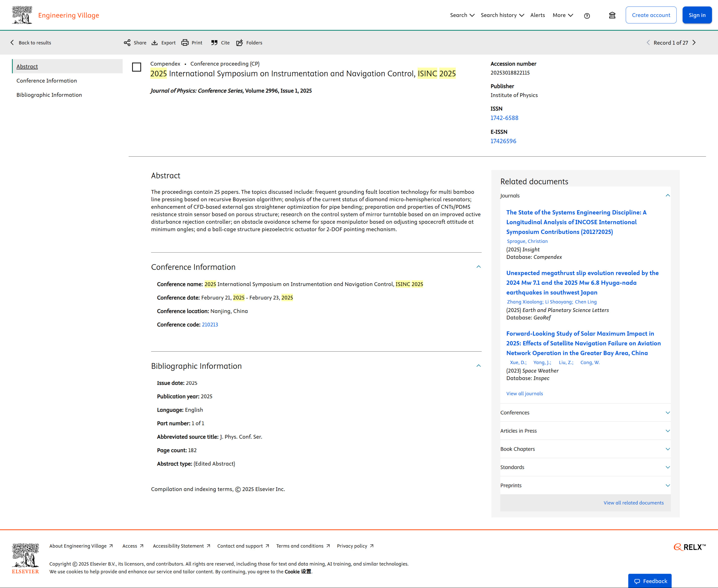Jump to Bibliographic Information in sidebar
Viewport: 718px width, 588px height.
point(49,95)
